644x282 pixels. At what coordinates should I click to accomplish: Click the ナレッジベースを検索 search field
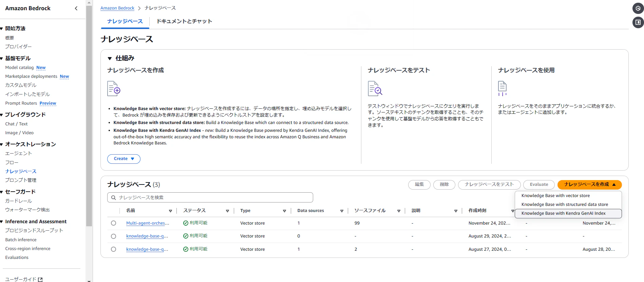tap(210, 197)
